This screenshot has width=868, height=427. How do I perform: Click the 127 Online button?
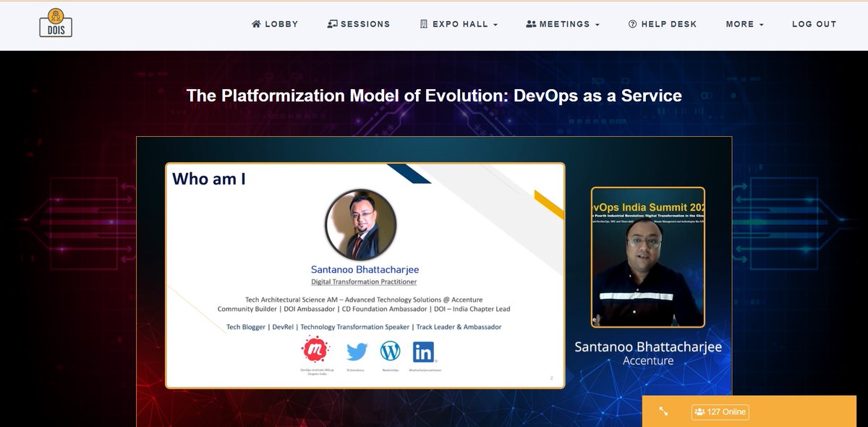tap(720, 411)
